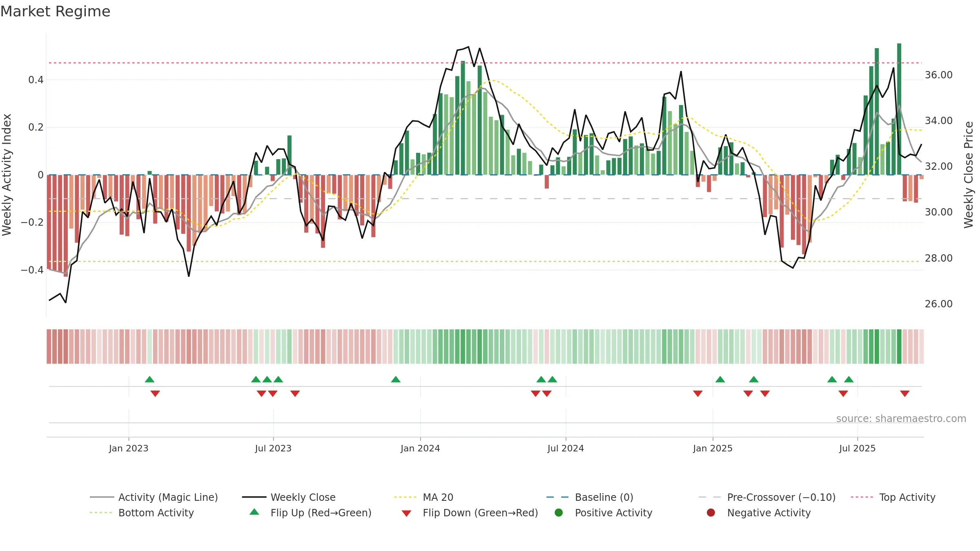Click the Jul 2024 axis label
The image size is (980, 551).
coord(566,449)
